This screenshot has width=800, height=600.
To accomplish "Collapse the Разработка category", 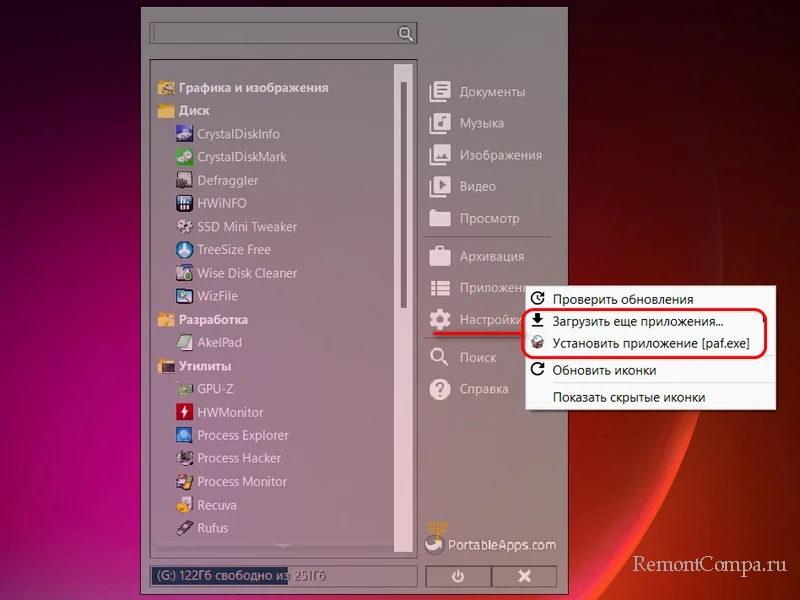I will pos(212,320).
